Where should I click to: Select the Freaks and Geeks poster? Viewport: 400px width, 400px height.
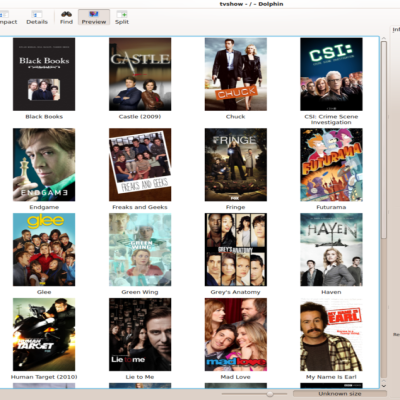pos(140,165)
